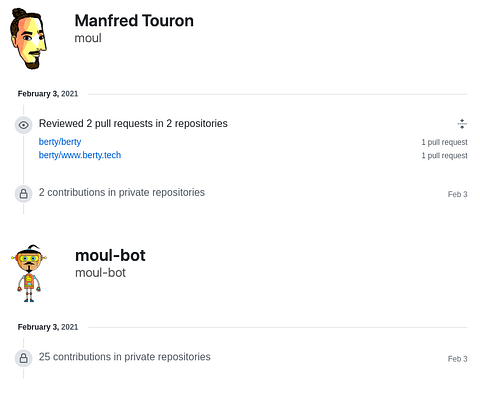The image size is (480, 407).
Task: Click "Reviewed 2 pull requests in 2 repositories"
Action: click(133, 123)
